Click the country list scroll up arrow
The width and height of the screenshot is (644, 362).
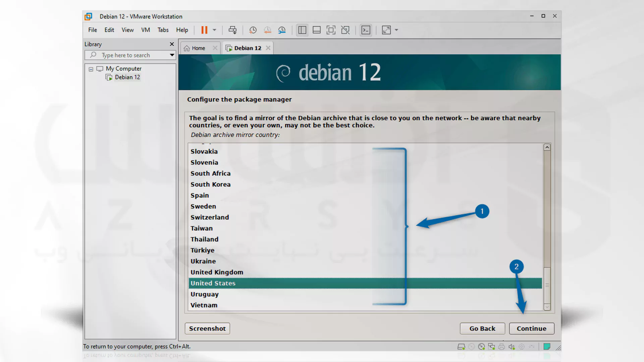547,147
